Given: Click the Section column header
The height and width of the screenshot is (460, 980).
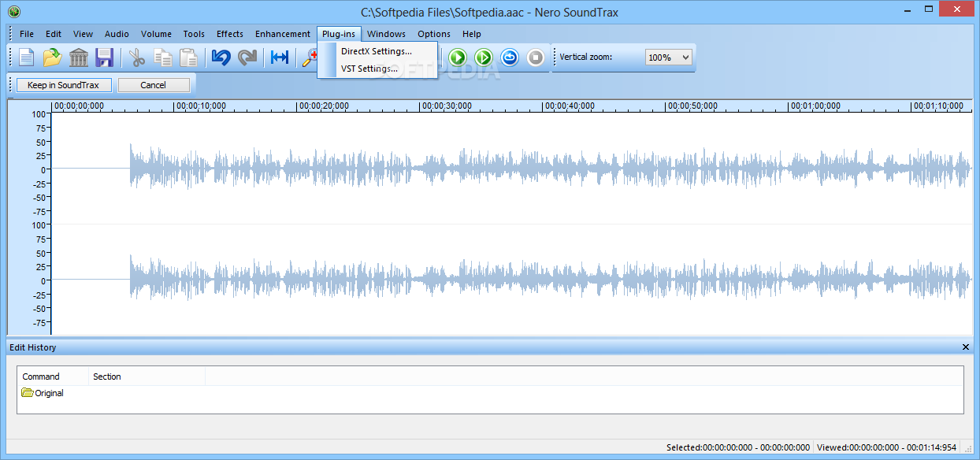Looking at the screenshot, I should point(147,377).
